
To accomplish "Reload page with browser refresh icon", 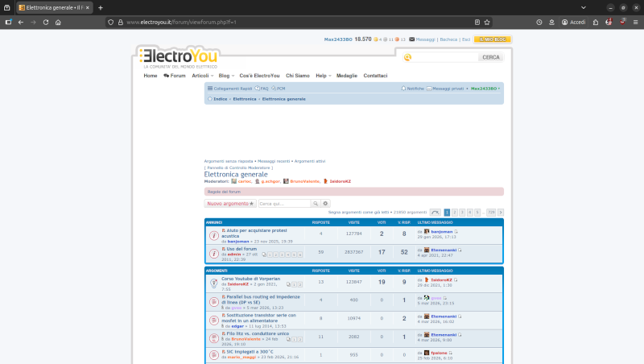I will pyautogui.click(x=46, y=22).
